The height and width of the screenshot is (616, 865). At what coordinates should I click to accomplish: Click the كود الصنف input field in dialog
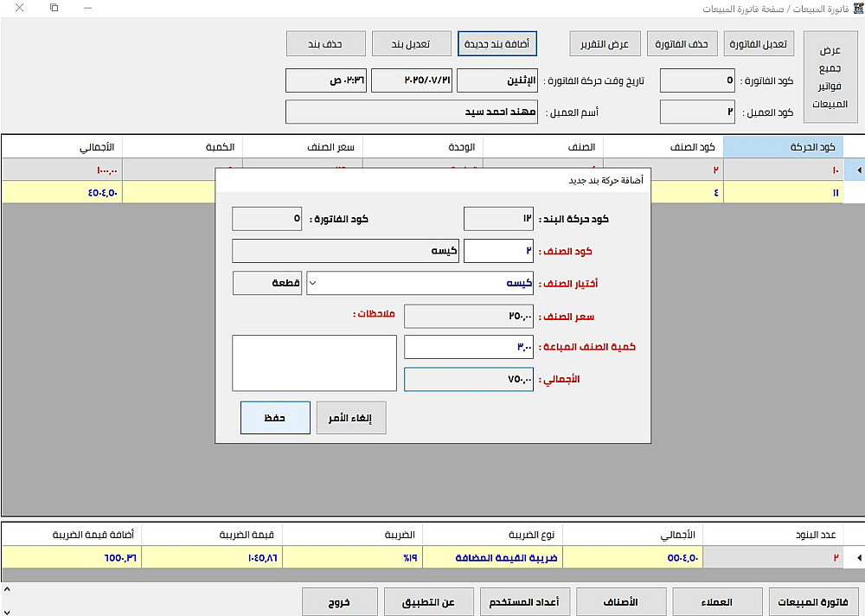[x=499, y=251]
